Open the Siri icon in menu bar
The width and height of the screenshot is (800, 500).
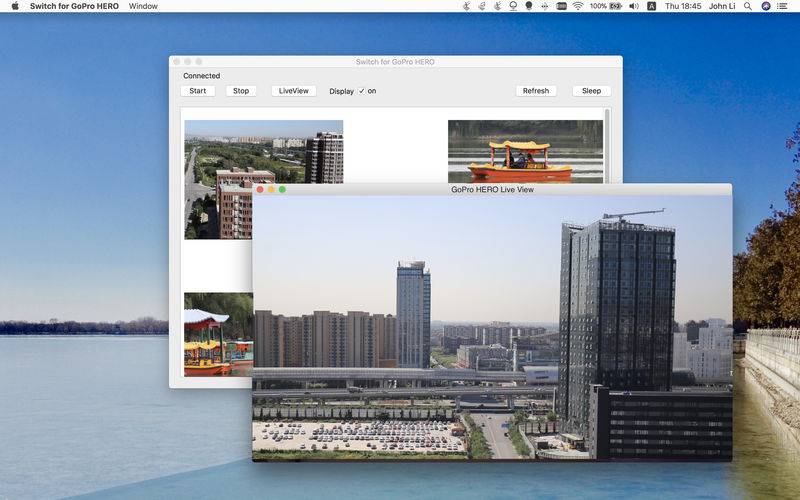click(765, 6)
